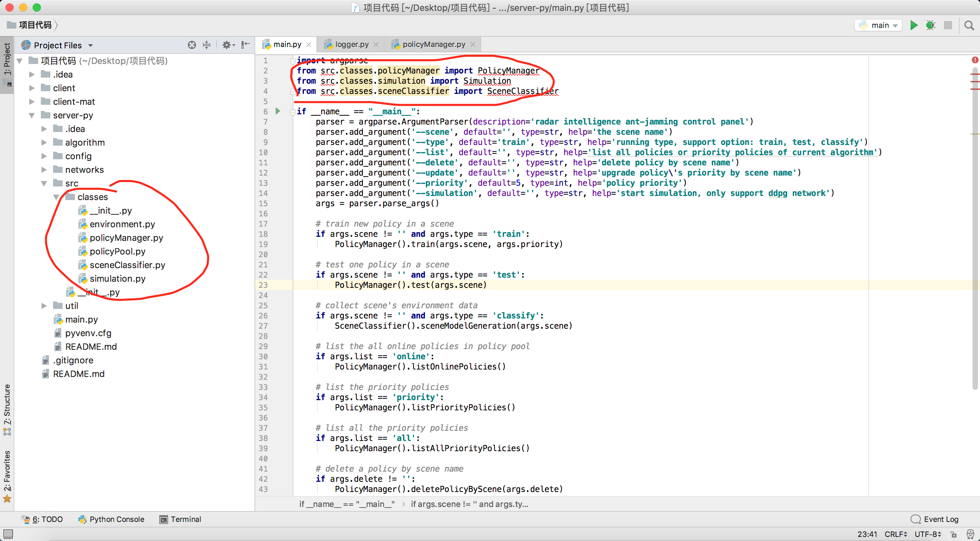The height and width of the screenshot is (541, 980).
Task: Click the run gutter arrow on line 6
Action: tap(278, 111)
